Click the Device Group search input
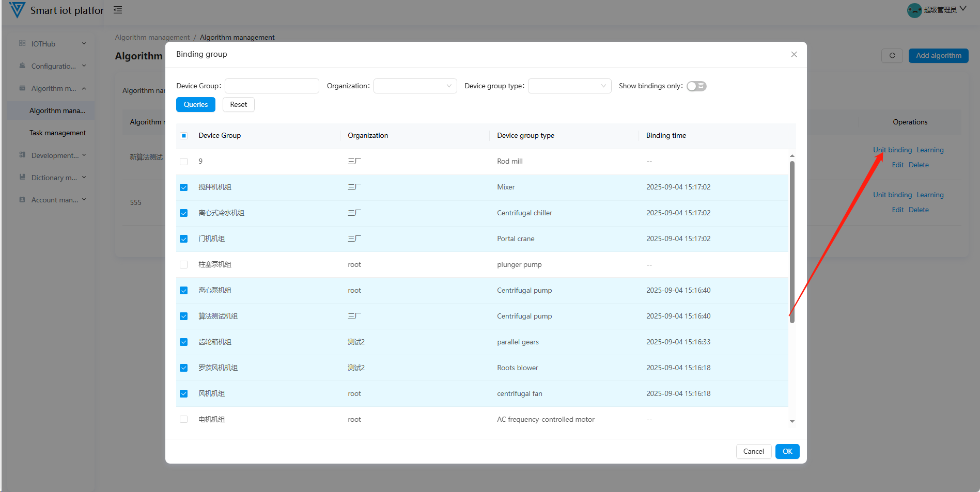 click(x=272, y=86)
